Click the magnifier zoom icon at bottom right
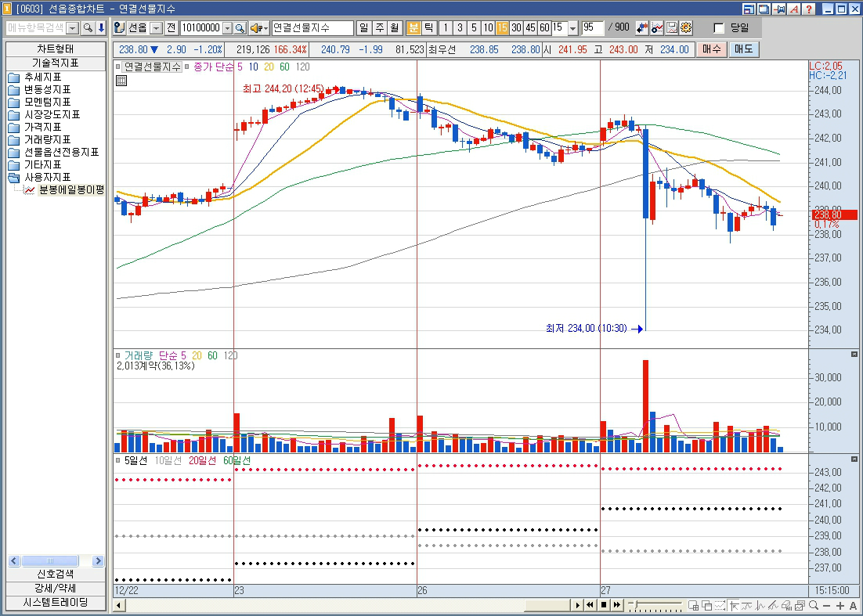863x616 pixels. click(814, 605)
